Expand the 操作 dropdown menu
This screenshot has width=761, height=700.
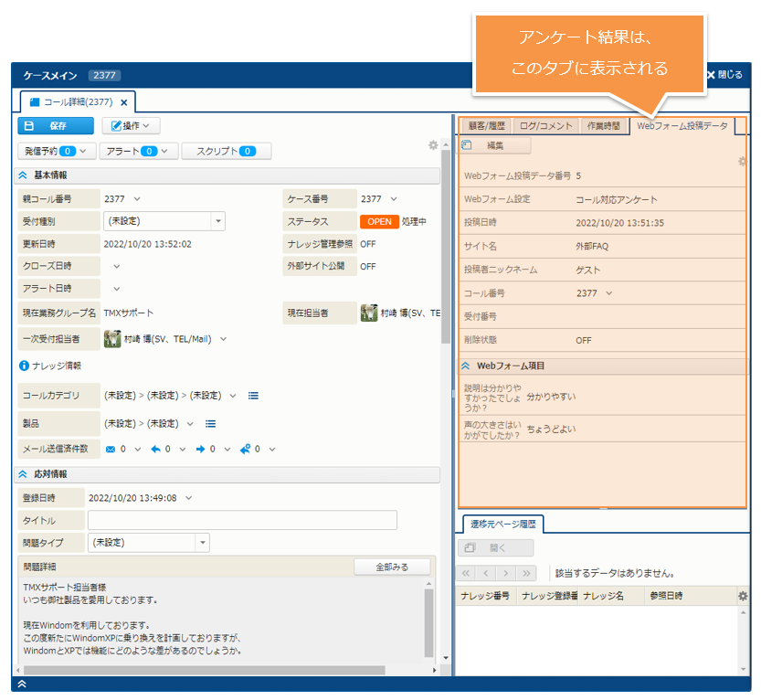tap(131, 126)
